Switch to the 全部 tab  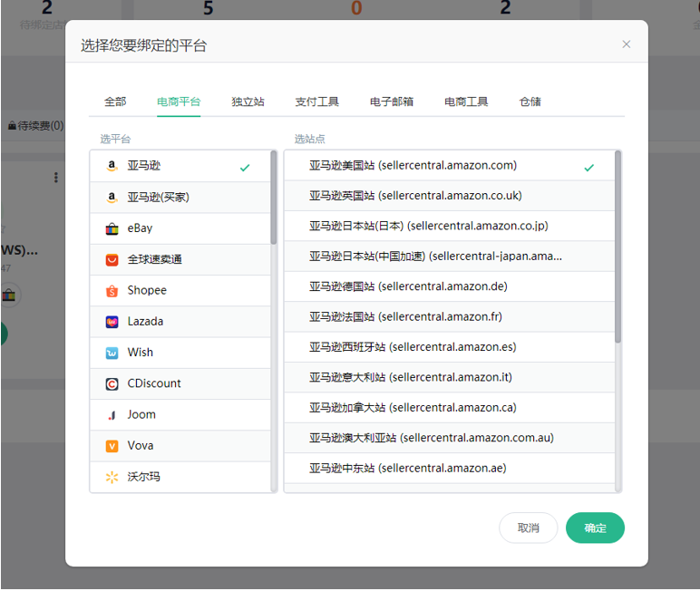pos(115,102)
